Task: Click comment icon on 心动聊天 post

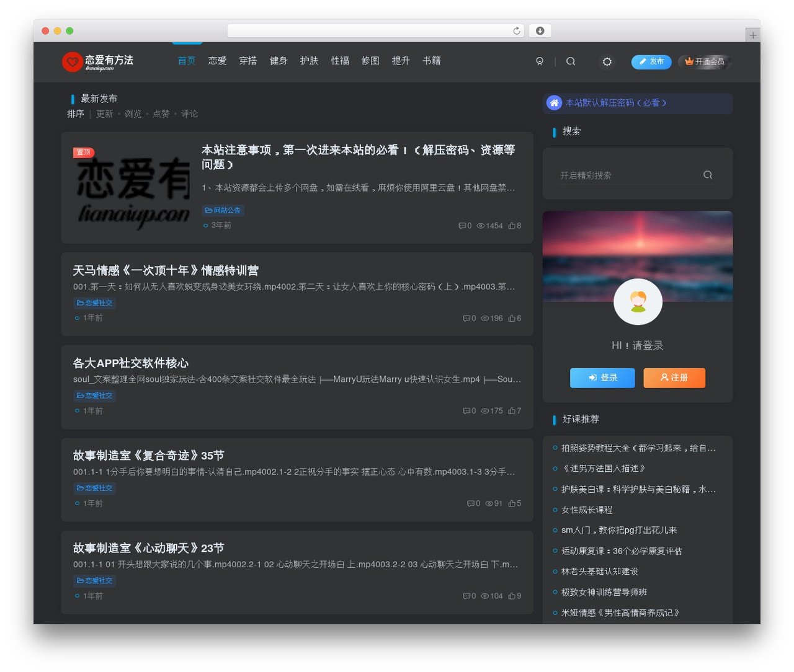Action: (x=466, y=596)
